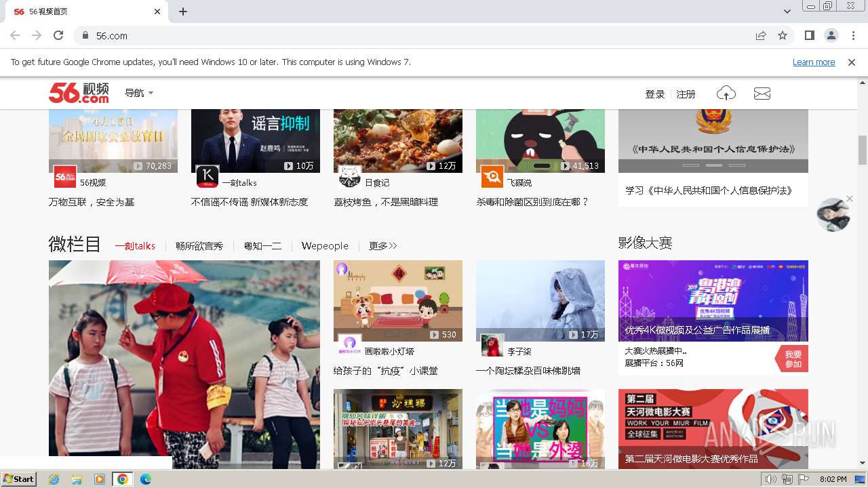This screenshot has height=488, width=868.
Task: Open the 画啦啦小灯塔 channel avatar
Action: click(350, 345)
